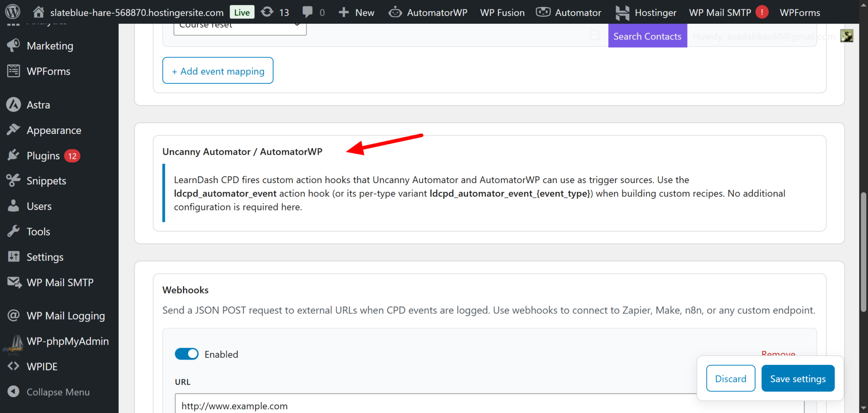
Task: Click the Search Contacts button
Action: click(648, 36)
